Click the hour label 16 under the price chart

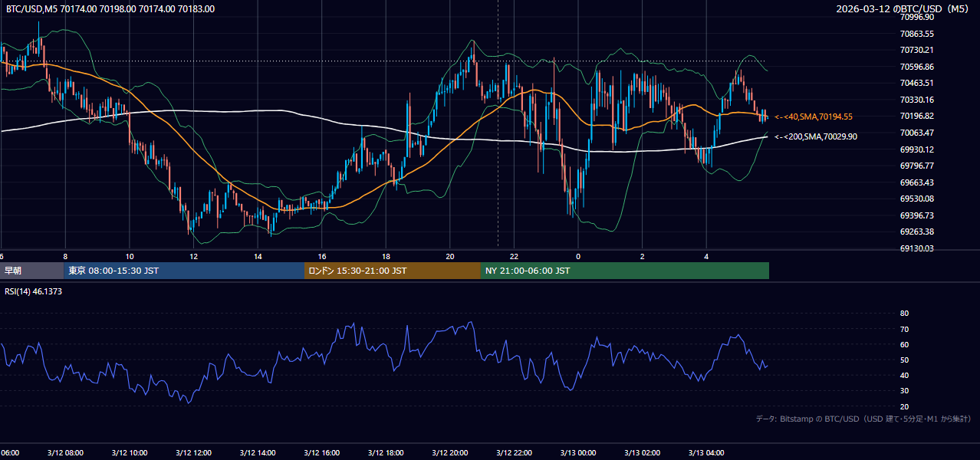coord(321,256)
